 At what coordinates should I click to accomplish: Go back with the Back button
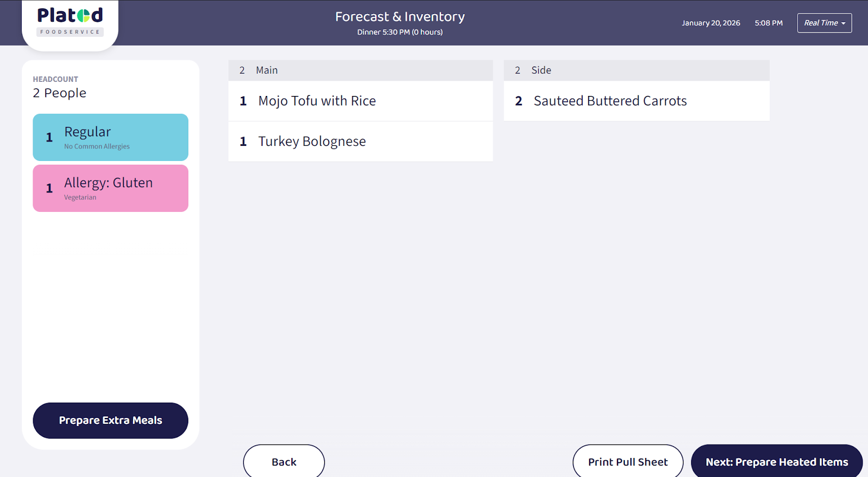pos(284,462)
